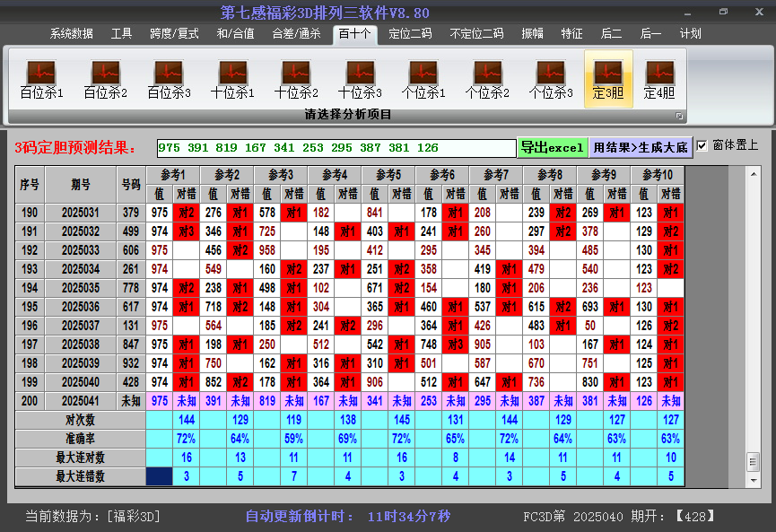Image resolution: width=776 pixels, height=532 pixels.
Task: Select the 十位杀2 analysis icon
Action: [296, 79]
